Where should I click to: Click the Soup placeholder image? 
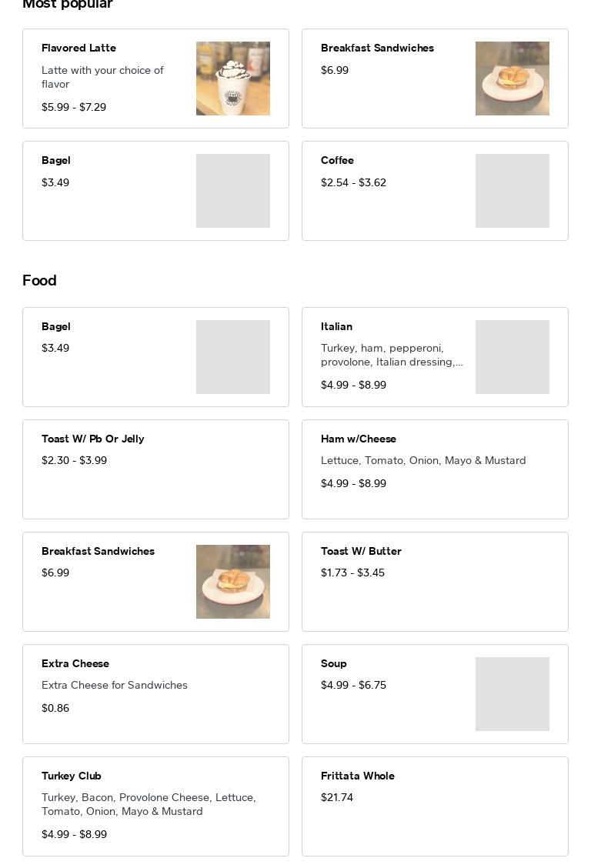512,694
